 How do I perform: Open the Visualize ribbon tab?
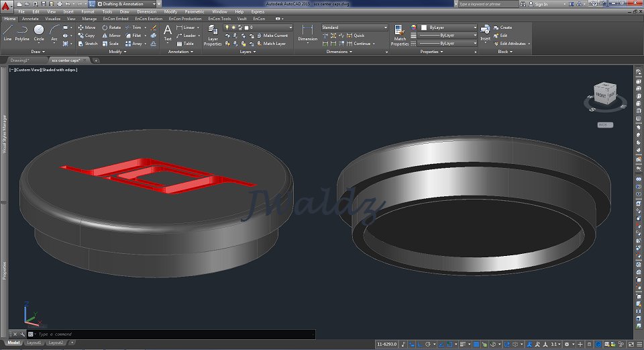(52, 19)
